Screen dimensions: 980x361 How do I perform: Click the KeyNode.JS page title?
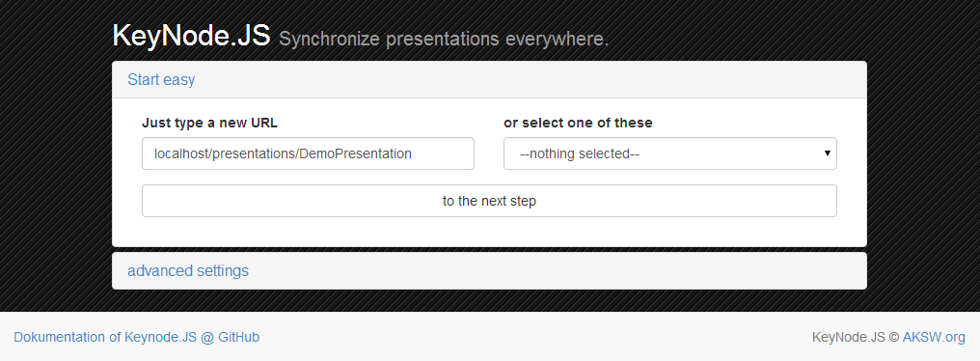click(x=191, y=36)
